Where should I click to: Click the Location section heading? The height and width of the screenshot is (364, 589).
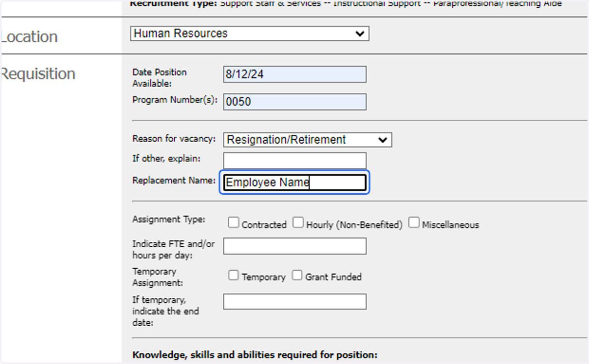[29, 37]
